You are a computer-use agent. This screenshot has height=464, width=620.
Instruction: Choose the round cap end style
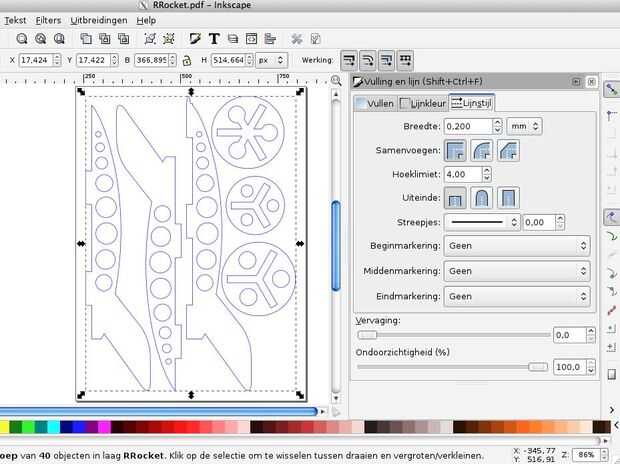coord(482,197)
